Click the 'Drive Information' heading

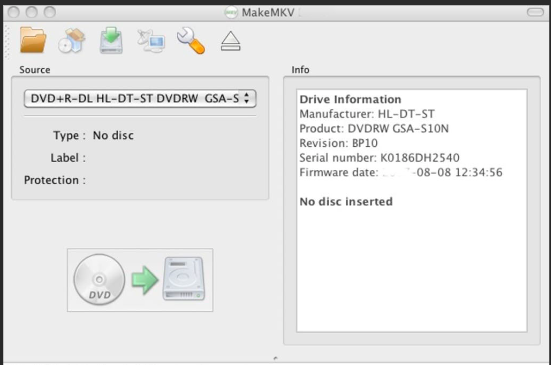coord(350,99)
